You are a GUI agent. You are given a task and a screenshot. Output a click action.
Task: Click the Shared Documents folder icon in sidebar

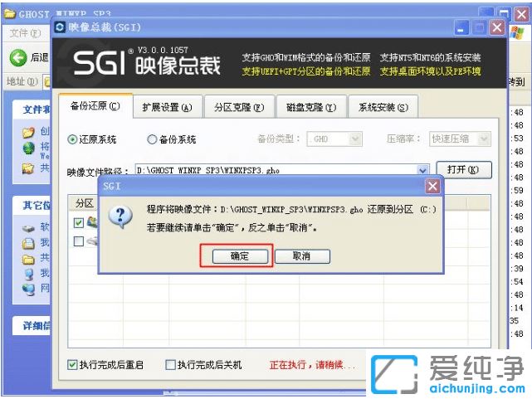[x=28, y=260]
